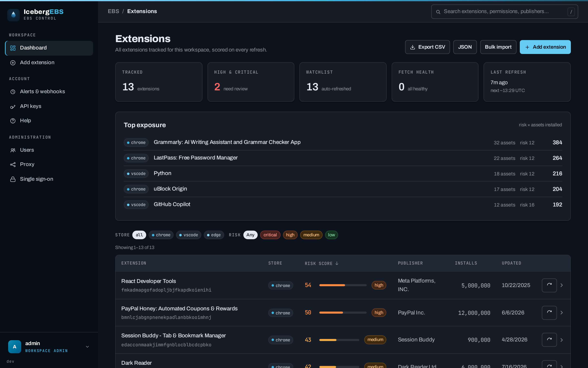Open the Users administration page

coord(49,150)
